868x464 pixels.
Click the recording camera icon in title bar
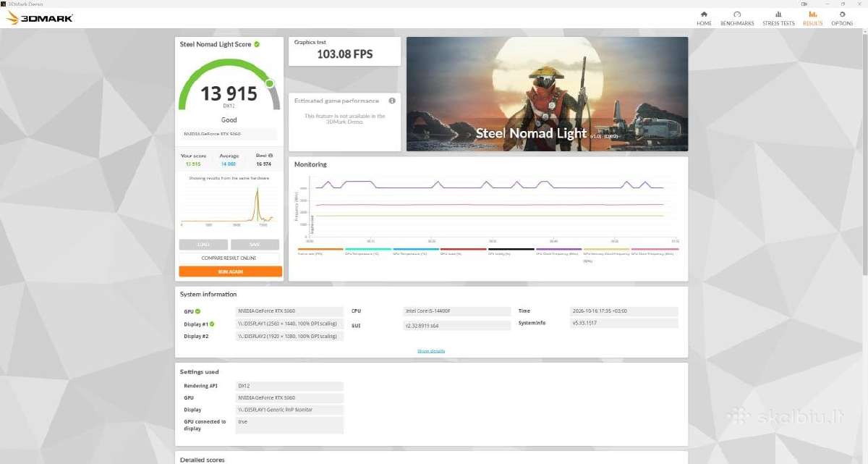tap(804, 4)
